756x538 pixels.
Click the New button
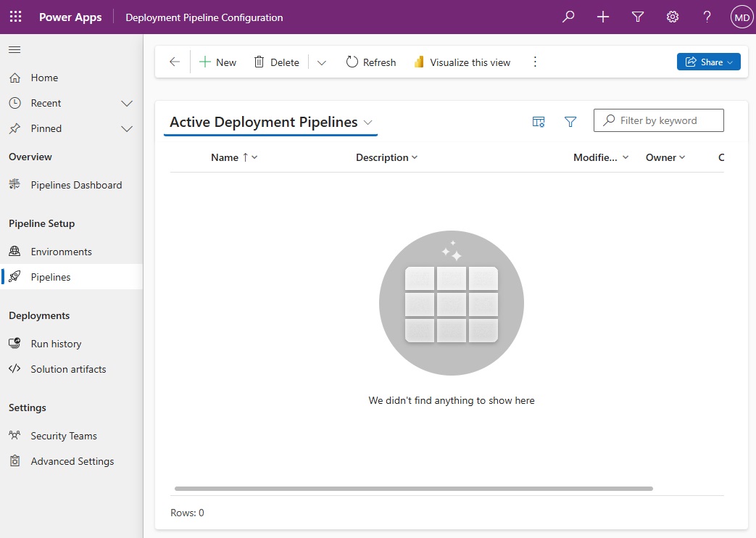[x=218, y=62]
